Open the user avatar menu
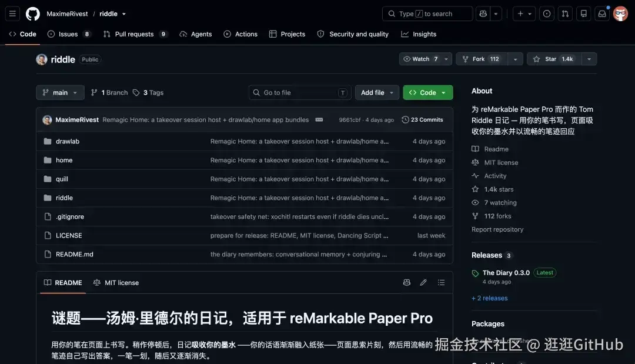Image resolution: width=635 pixels, height=364 pixels. coord(620,14)
